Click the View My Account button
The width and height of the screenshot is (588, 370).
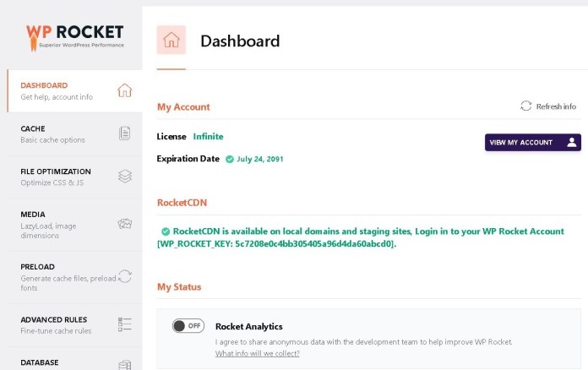[533, 143]
